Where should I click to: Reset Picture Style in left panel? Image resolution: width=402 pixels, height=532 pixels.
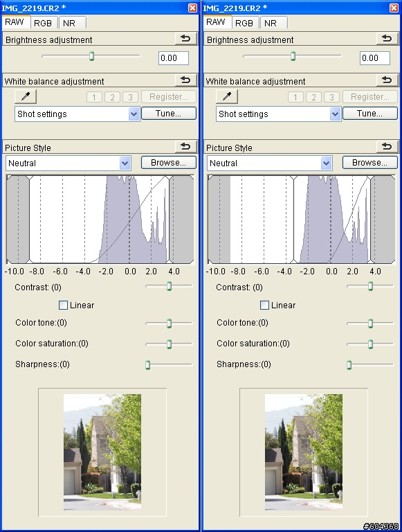(x=185, y=147)
